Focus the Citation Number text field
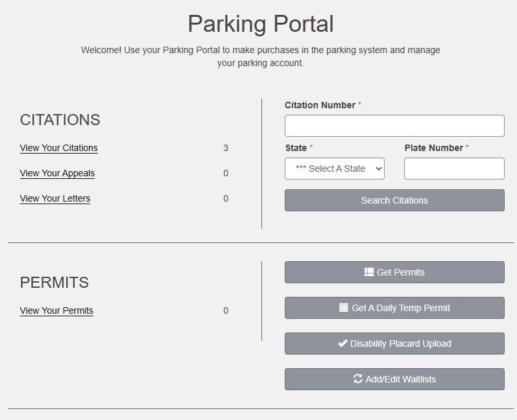Viewport: 517px width, 420px height. [394, 126]
